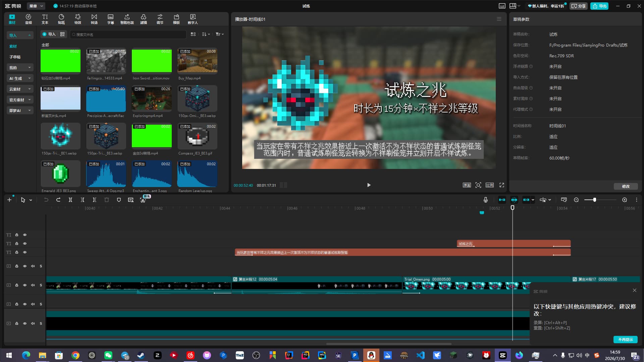Click the redo arrow in timeline toolbar

pos(58,200)
